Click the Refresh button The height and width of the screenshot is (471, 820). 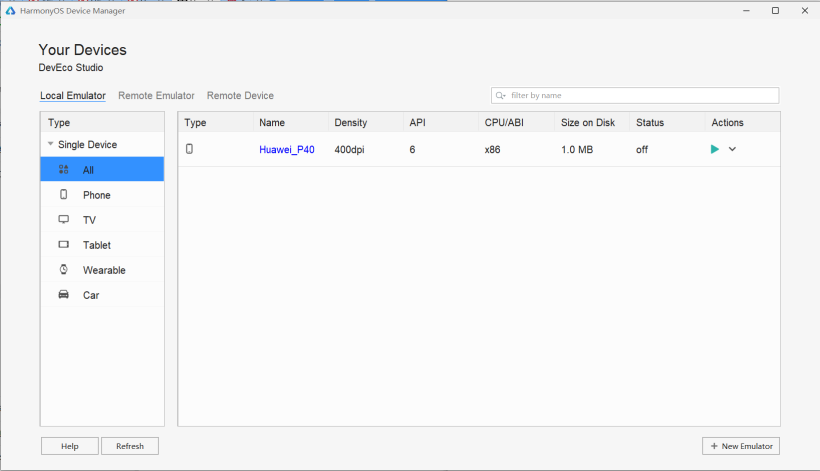pyautogui.click(x=130, y=446)
